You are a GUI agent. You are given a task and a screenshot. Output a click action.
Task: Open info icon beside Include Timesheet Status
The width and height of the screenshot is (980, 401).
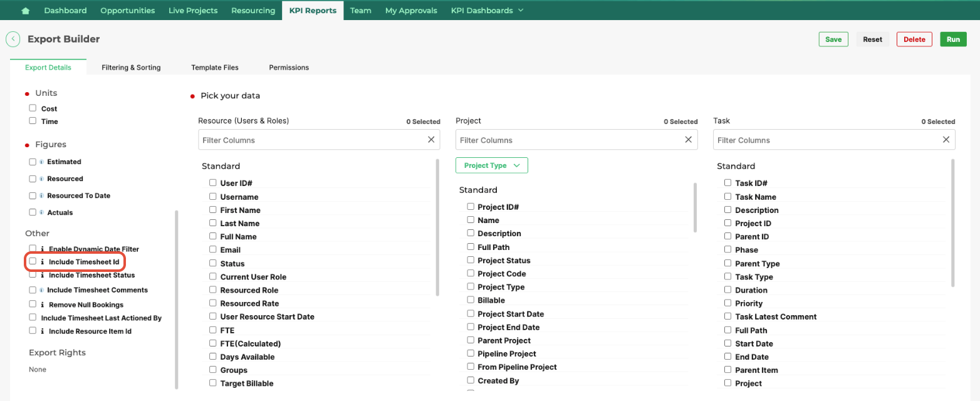(43, 275)
